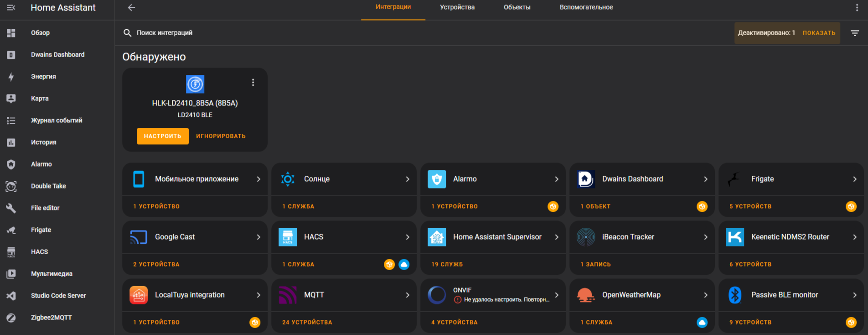Screen dimensions: 868x335
Task: Click the cloud badge on HACS card
Action: 404,264
